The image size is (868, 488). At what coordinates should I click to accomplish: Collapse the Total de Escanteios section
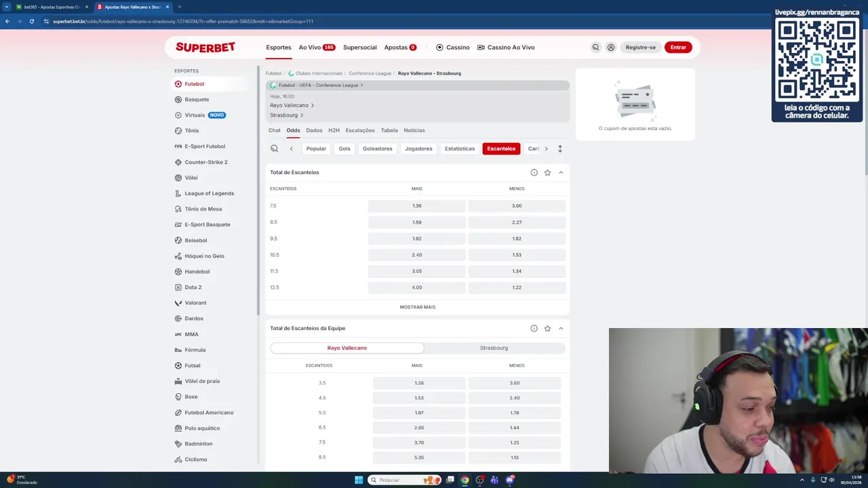561,172
